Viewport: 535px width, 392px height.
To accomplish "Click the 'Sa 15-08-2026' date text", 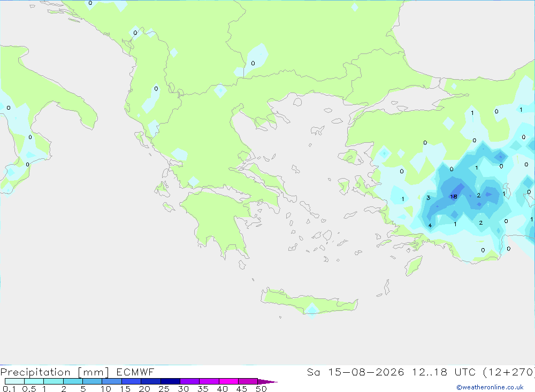I will [x=355, y=372].
